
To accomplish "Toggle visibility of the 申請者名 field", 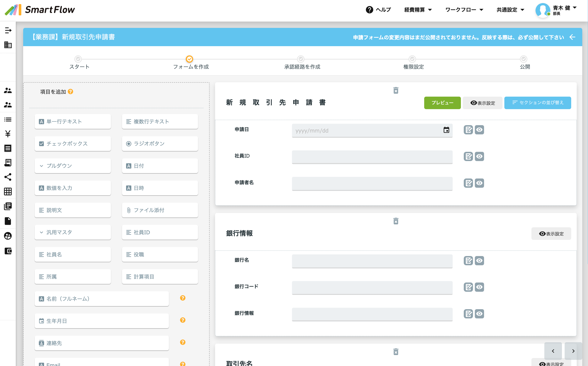I will [x=479, y=183].
